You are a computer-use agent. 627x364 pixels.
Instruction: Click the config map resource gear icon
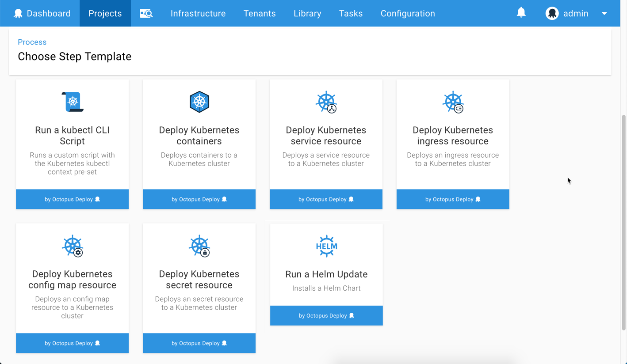point(72,246)
